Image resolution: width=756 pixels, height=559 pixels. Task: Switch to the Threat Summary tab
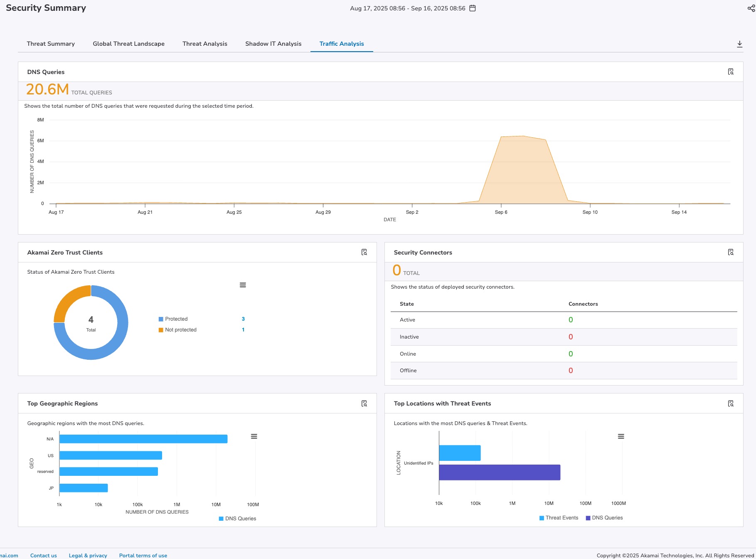point(51,44)
